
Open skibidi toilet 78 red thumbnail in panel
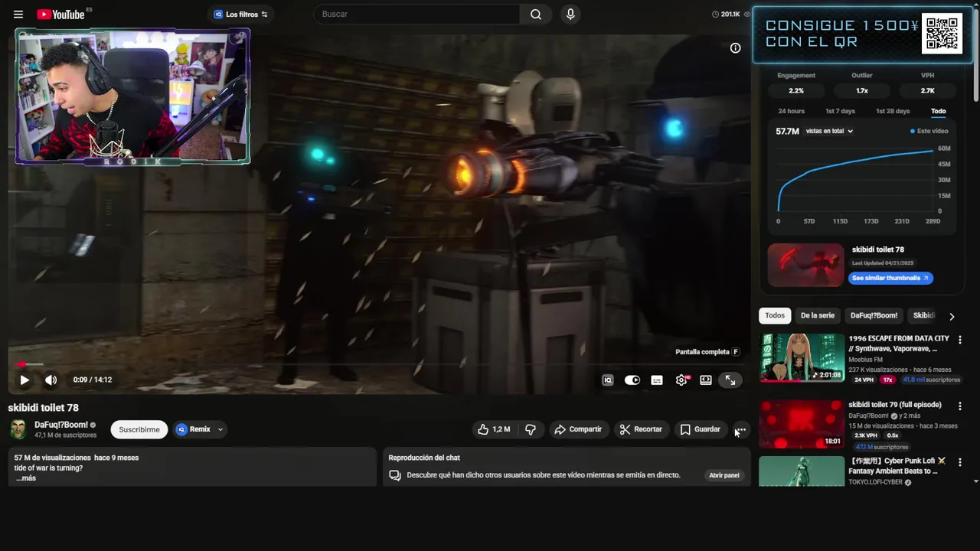coord(805,266)
